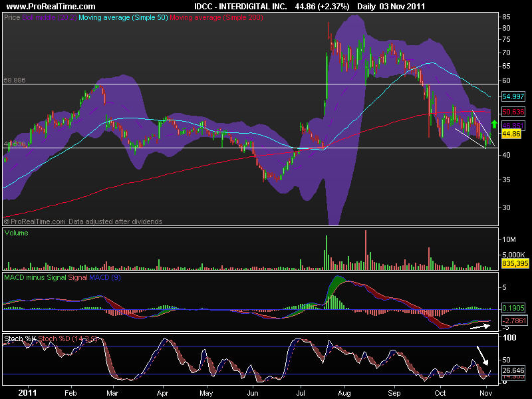The height and width of the screenshot is (399, 532).
Task: Click the IDCC - INTERDIGITAL INC. title
Action: pos(241,6)
